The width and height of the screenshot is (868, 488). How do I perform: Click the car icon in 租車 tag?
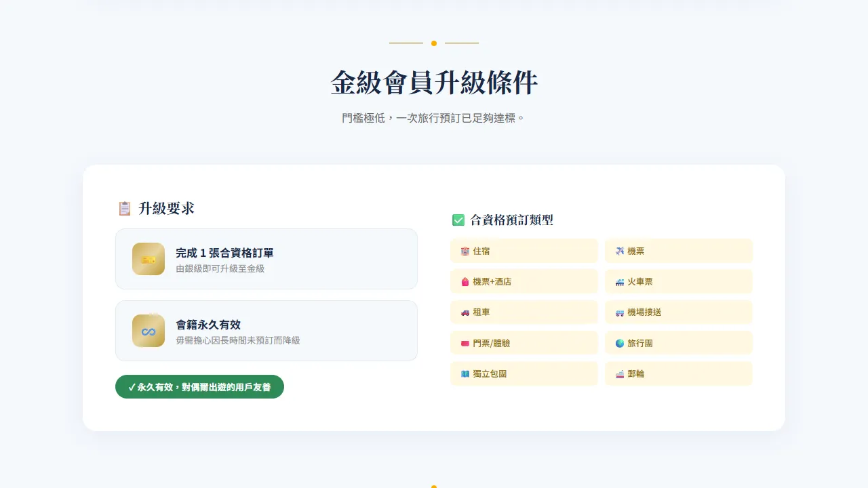click(x=465, y=312)
